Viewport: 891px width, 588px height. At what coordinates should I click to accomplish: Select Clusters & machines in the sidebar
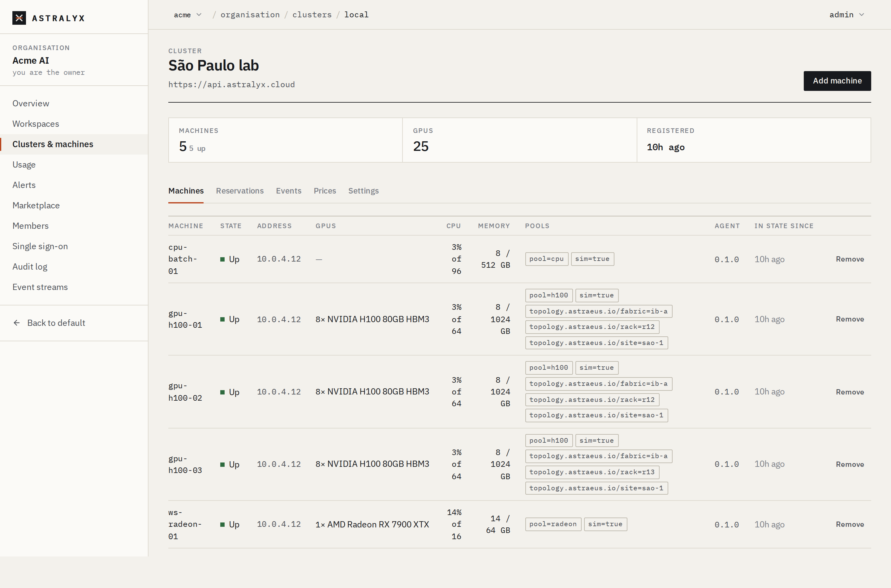pos(74,144)
